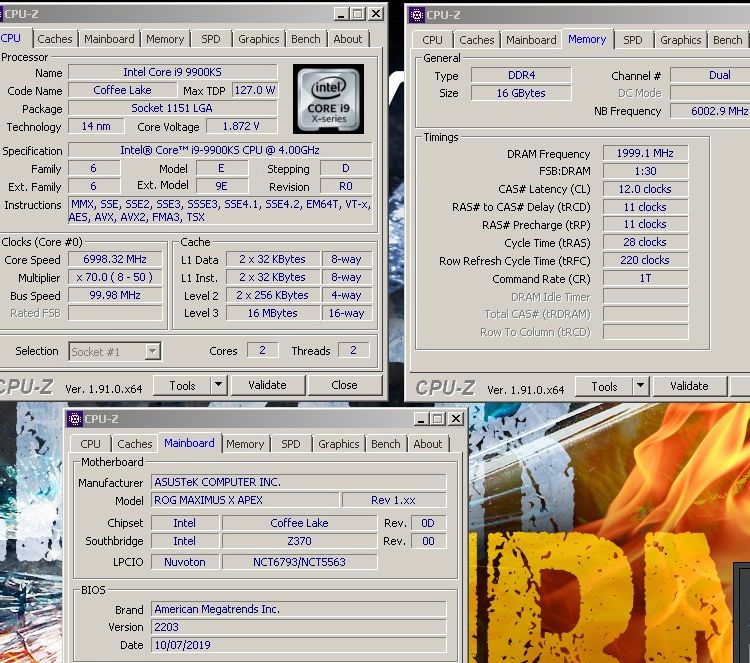Viewport: 750px width, 663px height.
Task: Click the Core Voltage value '1.872 V'
Action: (241, 126)
